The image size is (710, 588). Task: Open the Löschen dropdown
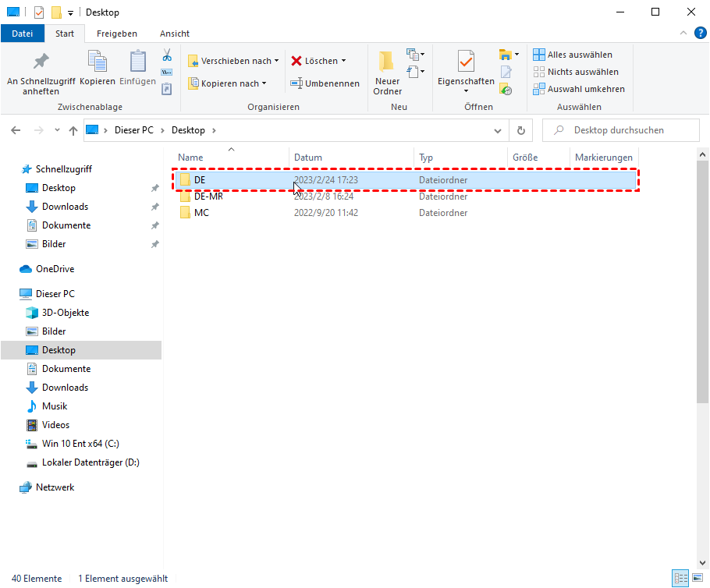tap(343, 61)
